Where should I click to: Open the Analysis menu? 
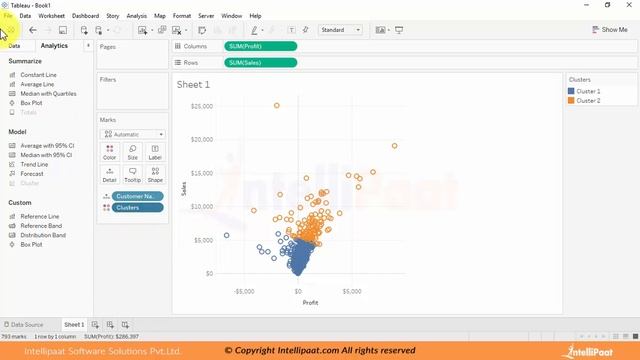click(136, 16)
